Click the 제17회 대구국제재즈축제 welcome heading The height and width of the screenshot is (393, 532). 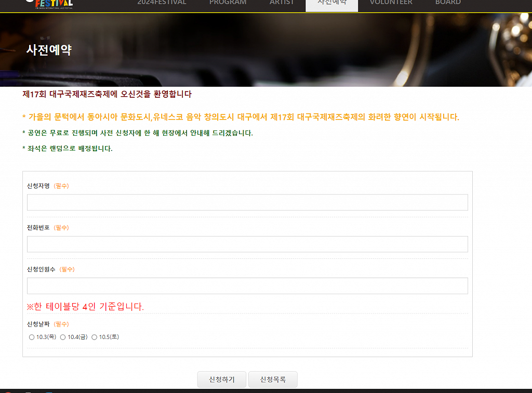(x=107, y=94)
